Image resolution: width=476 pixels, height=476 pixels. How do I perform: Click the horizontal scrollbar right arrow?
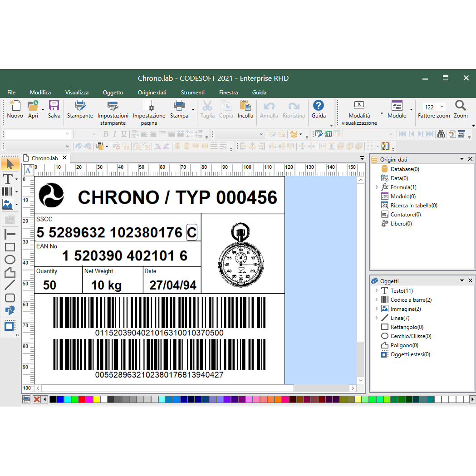(353, 388)
